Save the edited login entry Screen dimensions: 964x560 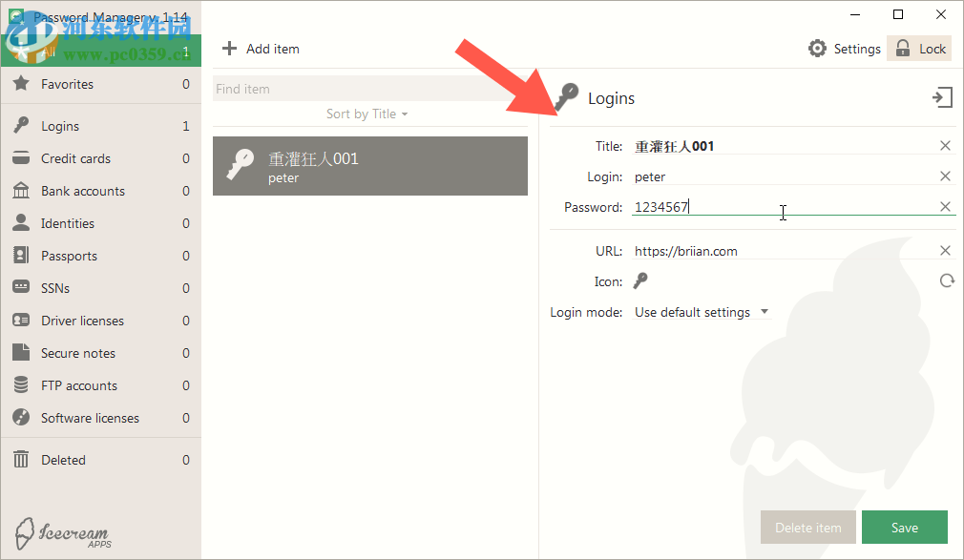(x=904, y=527)
